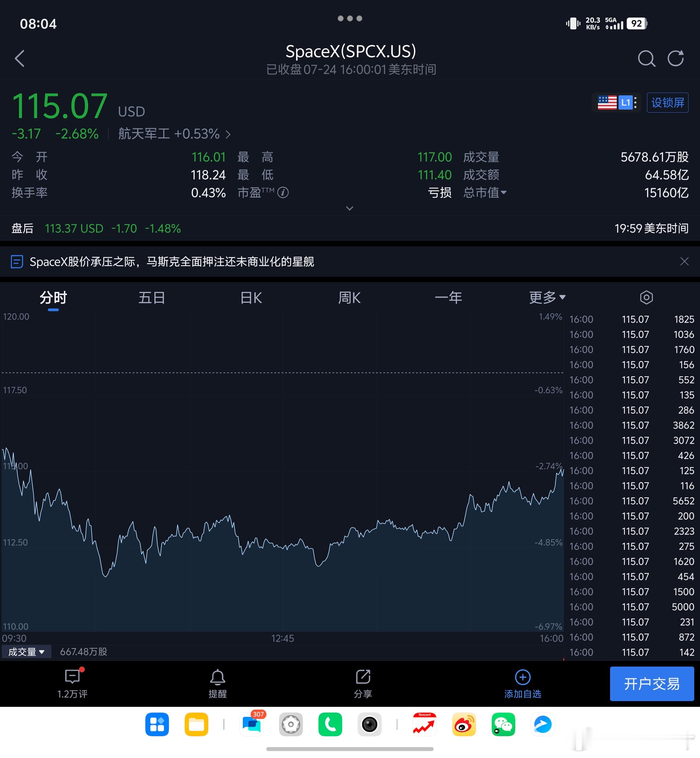
Task: Open the blue paper-plane dock icon
Action: [x=543, y=724]
